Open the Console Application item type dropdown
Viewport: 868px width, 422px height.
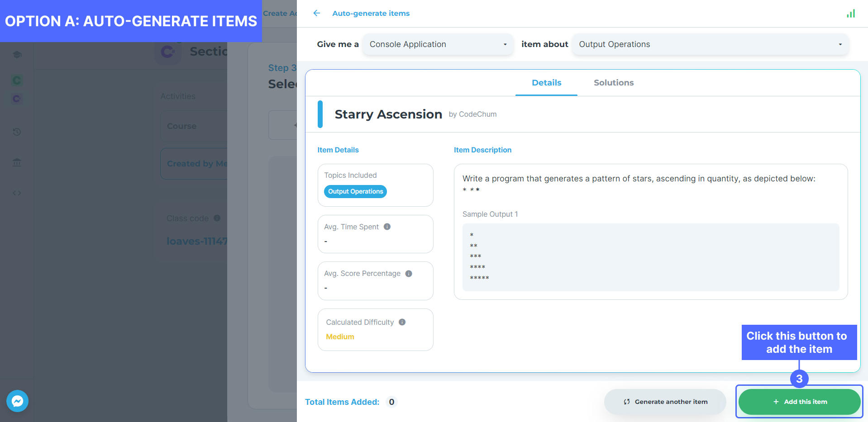[x=438, y=44]
